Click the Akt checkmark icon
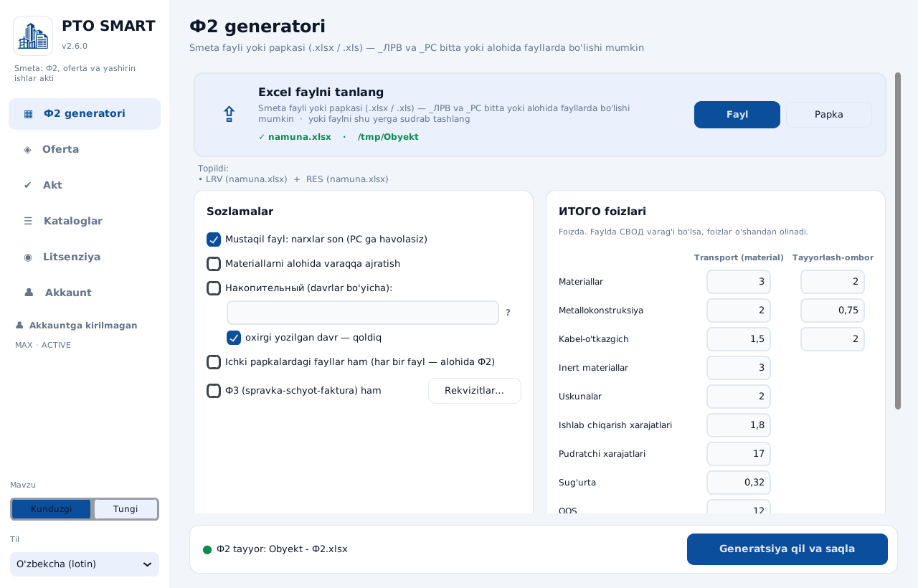This screenshot has height=588, width=918. tap(28, 185)
